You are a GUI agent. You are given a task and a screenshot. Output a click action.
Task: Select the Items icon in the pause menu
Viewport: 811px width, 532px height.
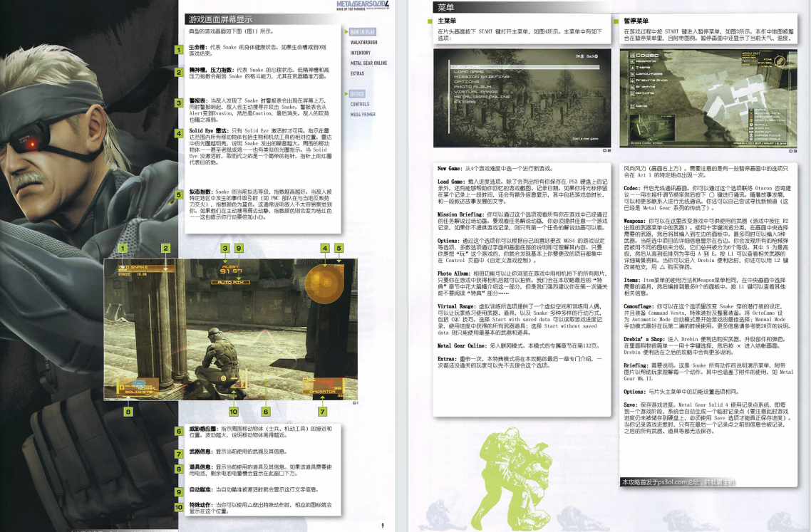(x=633, y=68)
